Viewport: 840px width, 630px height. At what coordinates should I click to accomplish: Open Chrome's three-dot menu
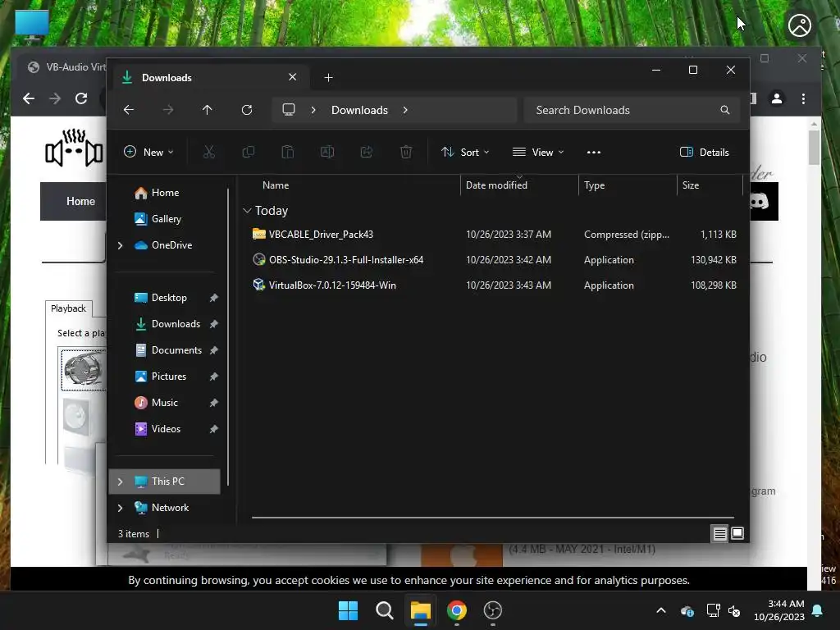click(803, 98)
